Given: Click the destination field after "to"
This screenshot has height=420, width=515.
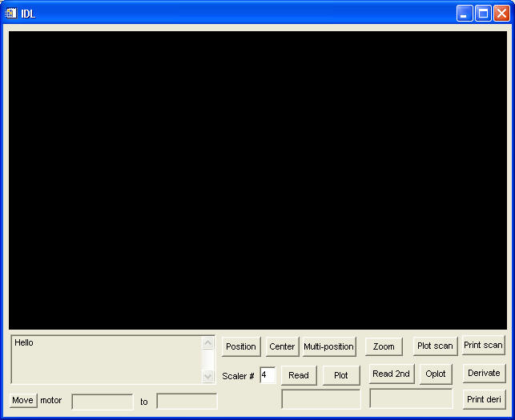Looking at the screenshot, I should [187, 402].
